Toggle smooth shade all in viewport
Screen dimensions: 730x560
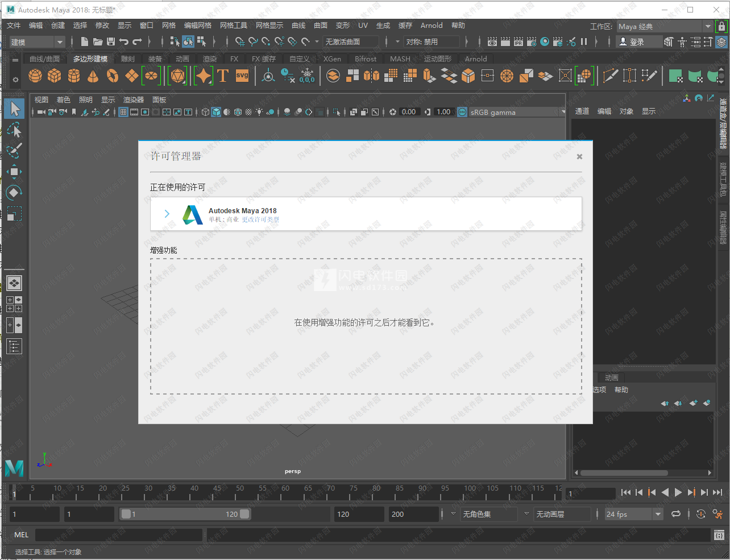(216, 112)
